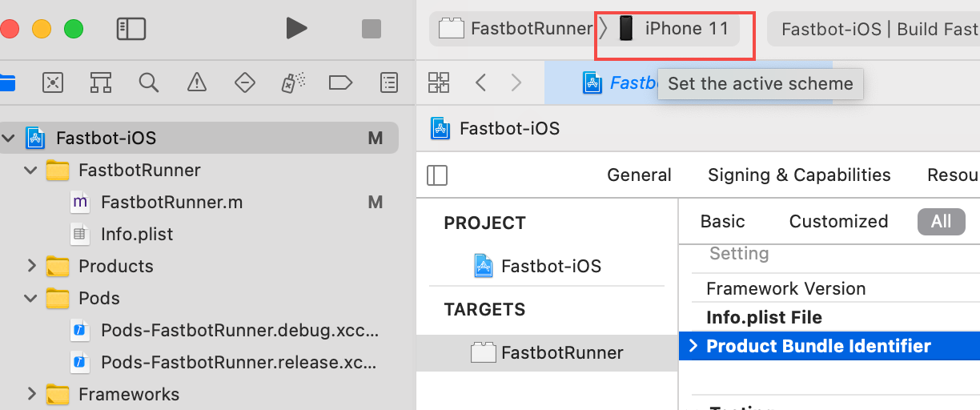Open the breakpoint navigator
Image resolution: width=980 pixels, height=410 pixels.
point(340,82)
